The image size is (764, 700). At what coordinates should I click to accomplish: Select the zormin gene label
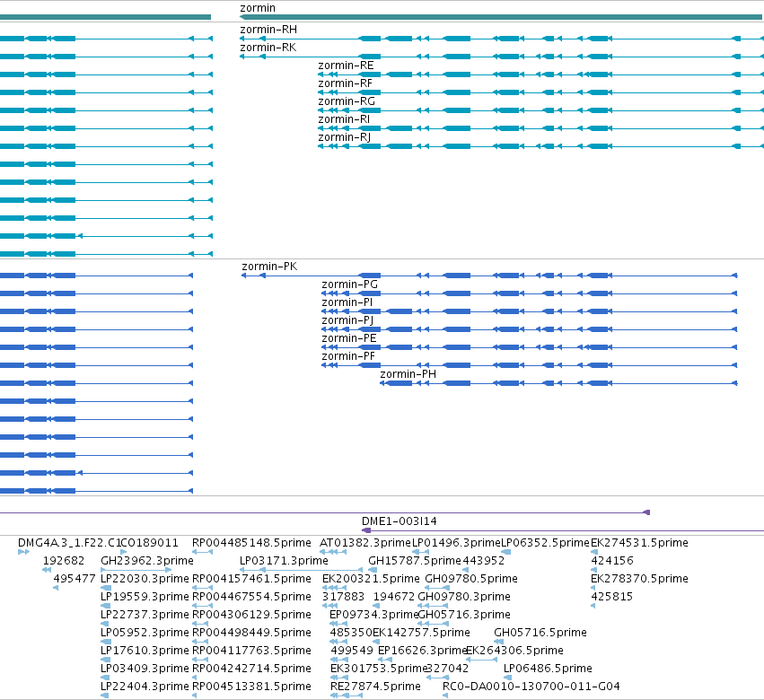tap(258, 8)
